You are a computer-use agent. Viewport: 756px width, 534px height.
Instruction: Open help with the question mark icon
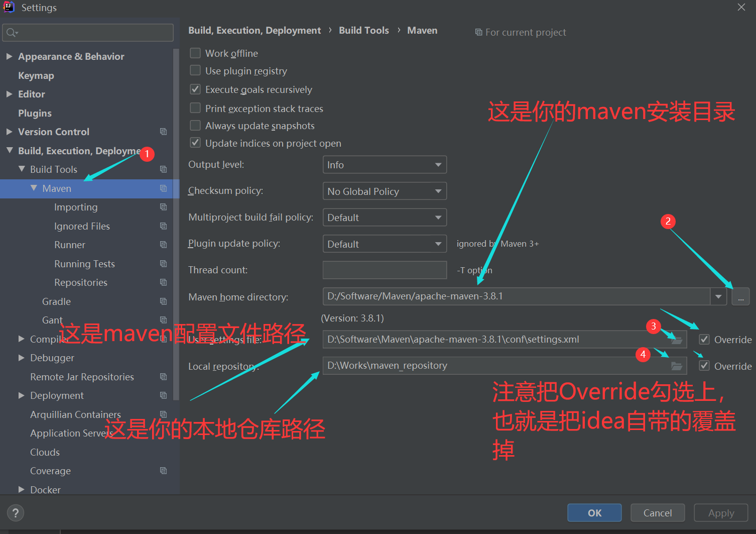coord(16,513)
